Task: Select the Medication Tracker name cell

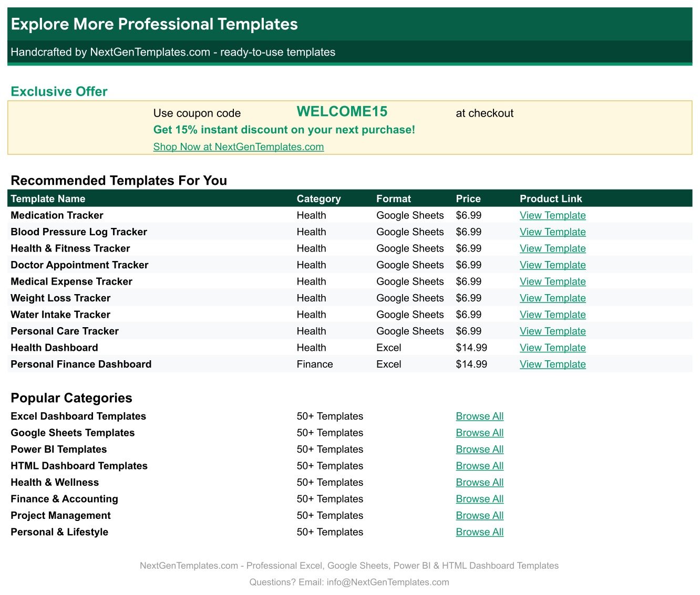Action: pos(57,215)
